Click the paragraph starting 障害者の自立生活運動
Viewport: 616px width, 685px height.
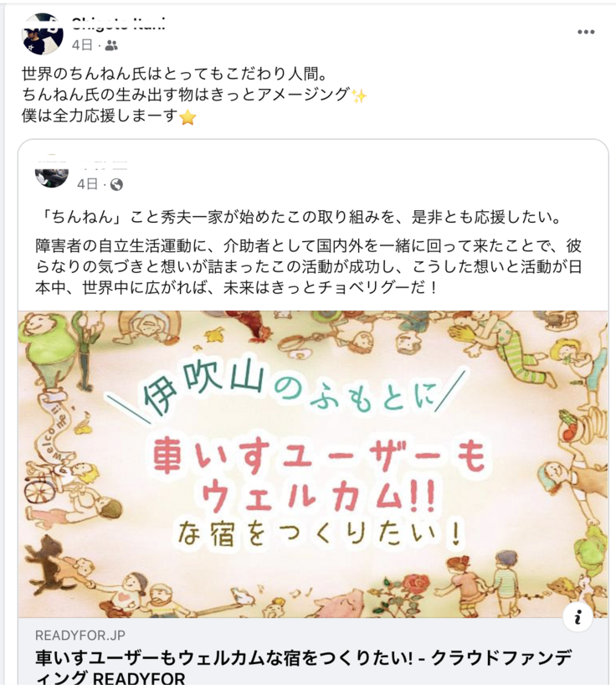(x=309, y=267)
